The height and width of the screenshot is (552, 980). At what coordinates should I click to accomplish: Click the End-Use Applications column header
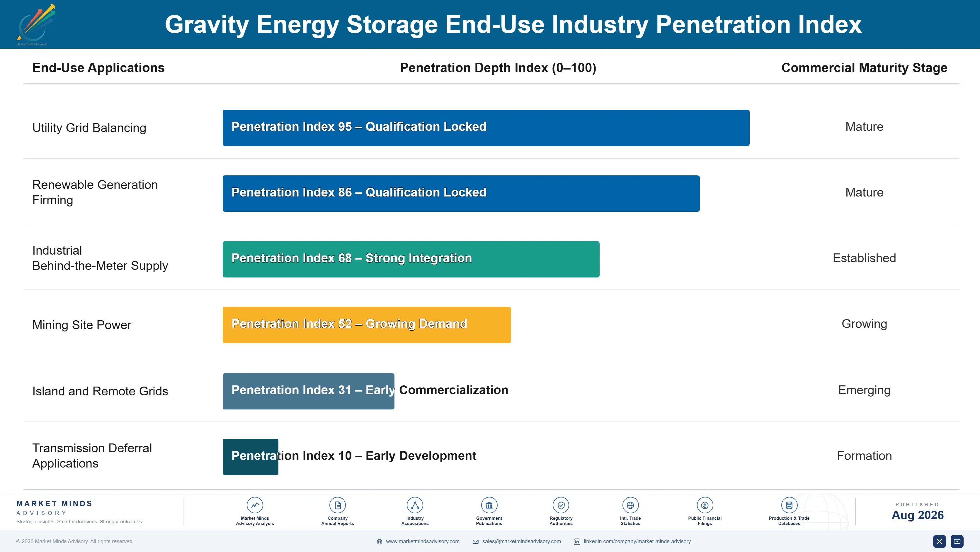[98, 68]
